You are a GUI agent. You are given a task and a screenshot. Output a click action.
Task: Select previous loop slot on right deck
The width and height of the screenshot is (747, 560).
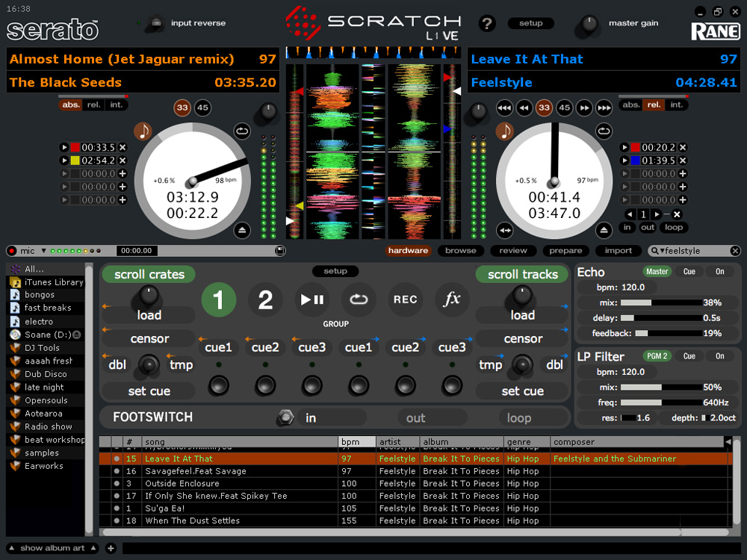coord(630,214)
